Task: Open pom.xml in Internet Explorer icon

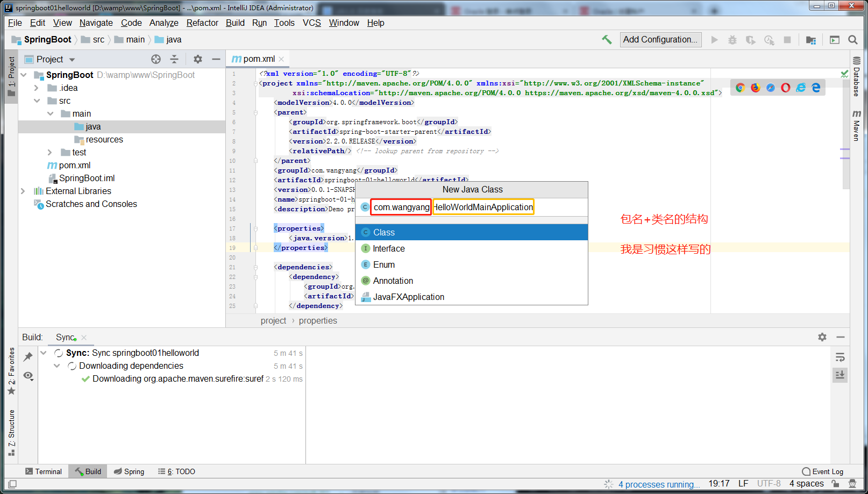Action: (x=801, y=88)
